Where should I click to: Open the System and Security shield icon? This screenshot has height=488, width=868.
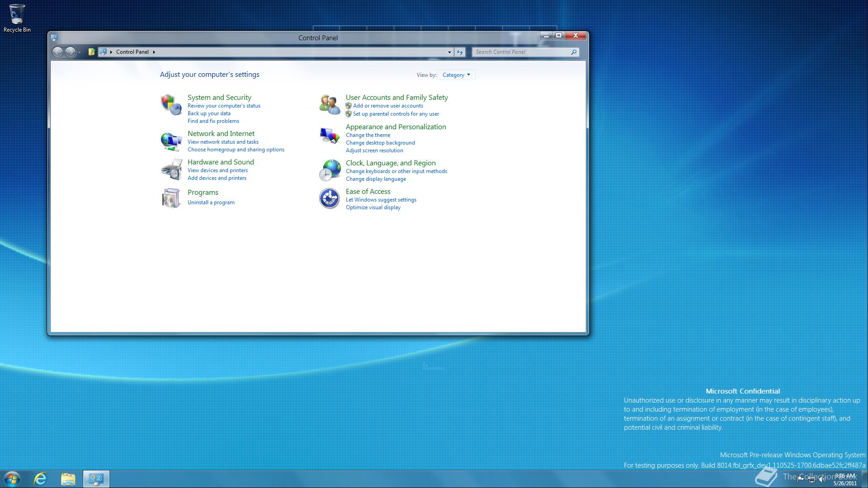(171, 104)
